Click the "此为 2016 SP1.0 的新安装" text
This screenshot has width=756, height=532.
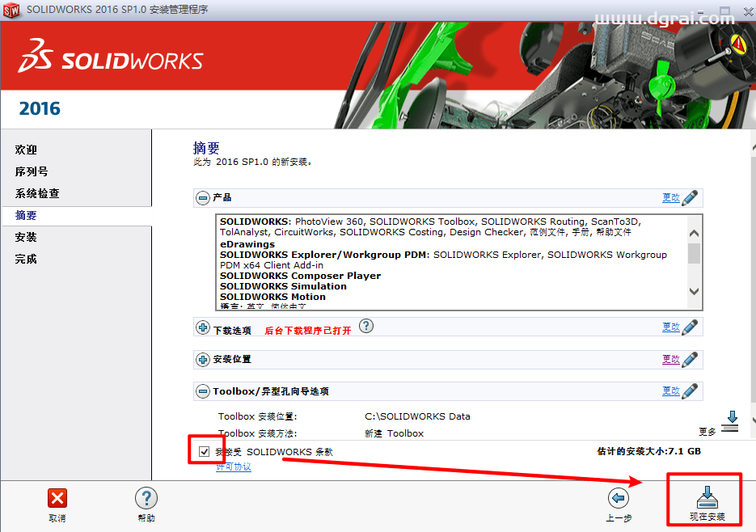click(x=253, y=162)
